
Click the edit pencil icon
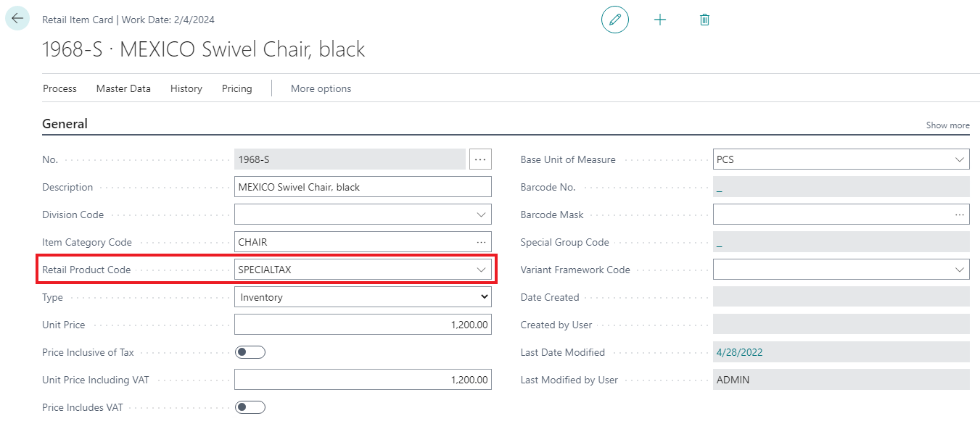[615, 20]
